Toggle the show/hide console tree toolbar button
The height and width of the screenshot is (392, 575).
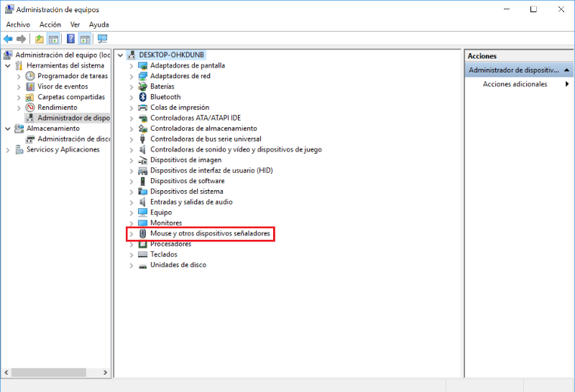click(53, 39)
